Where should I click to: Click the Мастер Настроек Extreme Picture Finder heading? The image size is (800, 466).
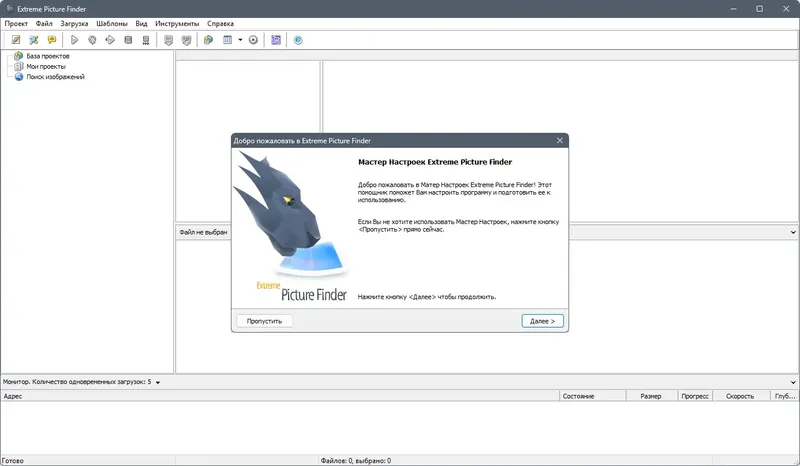(x=435, y=162)
